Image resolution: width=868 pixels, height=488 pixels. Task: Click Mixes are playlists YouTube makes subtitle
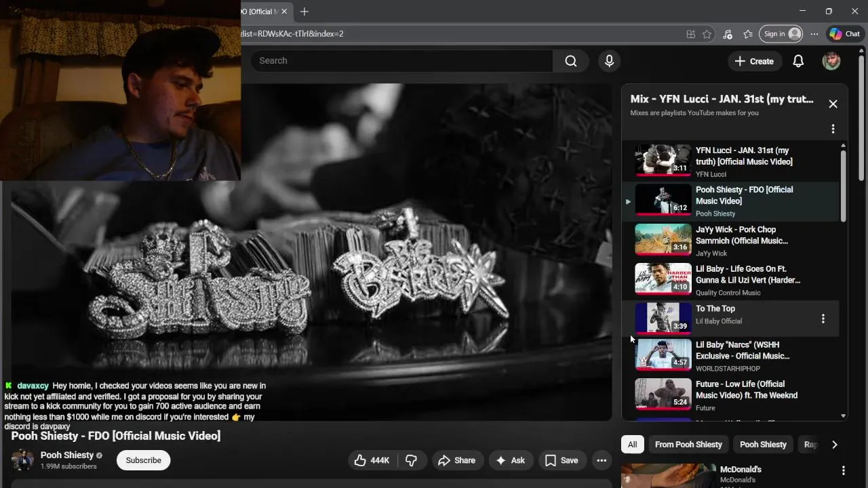point(694,113)
